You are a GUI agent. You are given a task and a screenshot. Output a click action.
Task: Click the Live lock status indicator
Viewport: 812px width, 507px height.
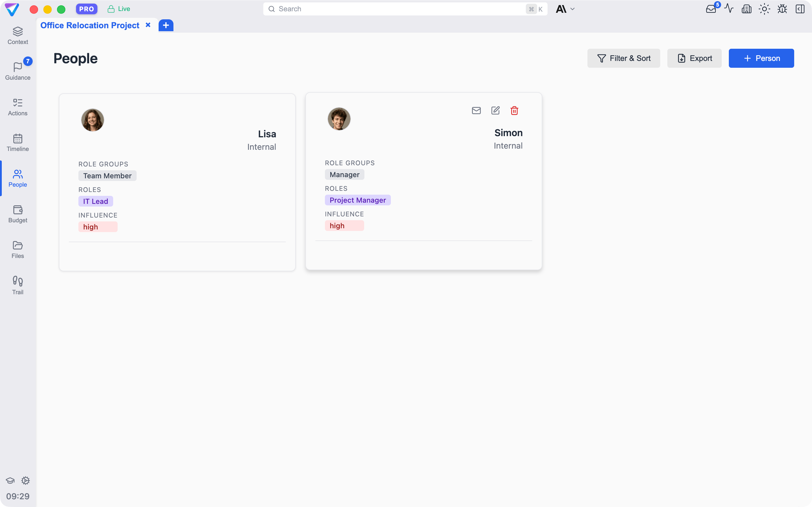tap(119, 9)
